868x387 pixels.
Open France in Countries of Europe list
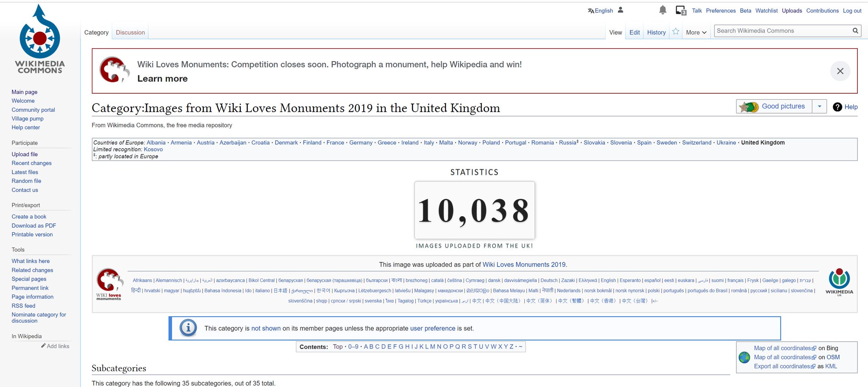tap(335, 142)
